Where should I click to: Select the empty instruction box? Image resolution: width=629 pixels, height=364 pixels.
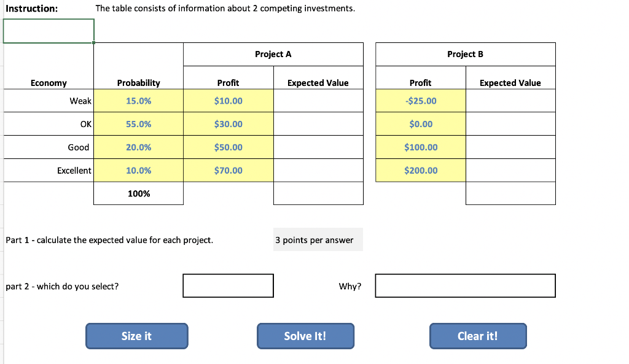pyautogui.click(x=49, y=31)
